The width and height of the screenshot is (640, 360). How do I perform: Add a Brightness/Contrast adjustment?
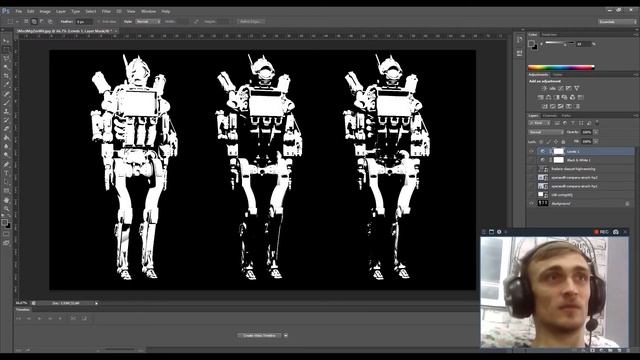(544, 88)
